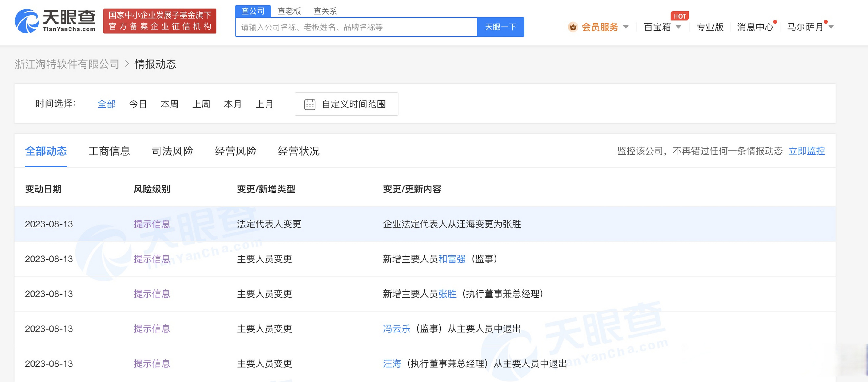
Task: Click the company name search input field
Action: click(x=356, y=27)
